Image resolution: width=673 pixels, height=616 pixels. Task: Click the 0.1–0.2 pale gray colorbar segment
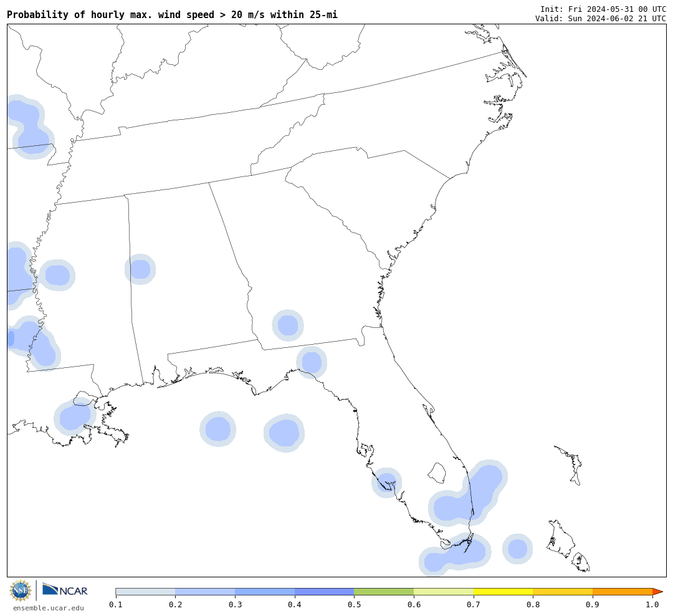[145, 592]
